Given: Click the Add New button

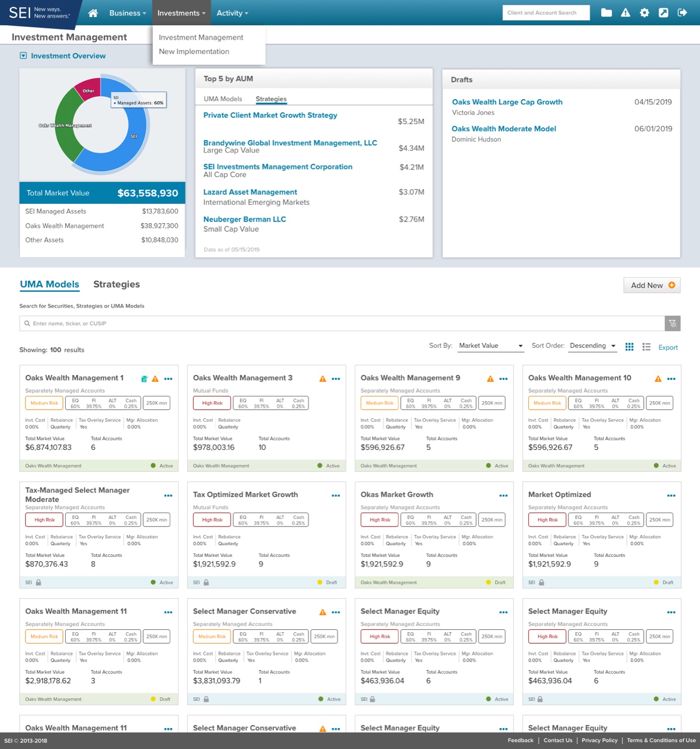Looking at the screenshot, I should [652, 285].
